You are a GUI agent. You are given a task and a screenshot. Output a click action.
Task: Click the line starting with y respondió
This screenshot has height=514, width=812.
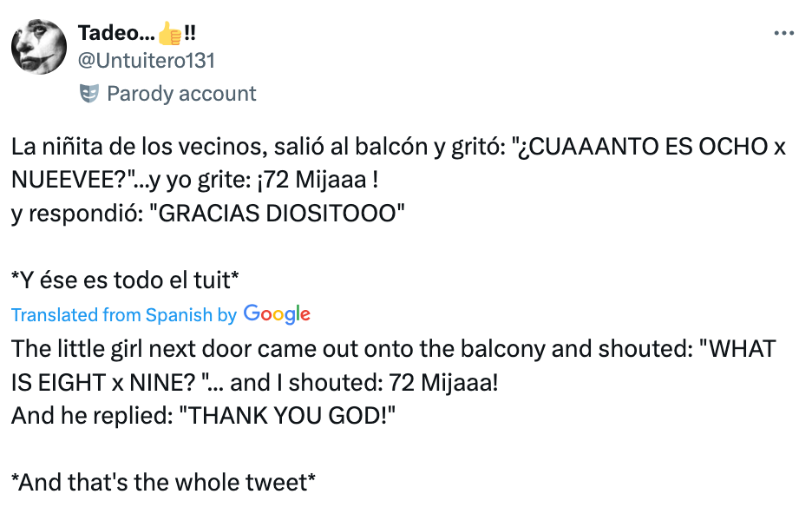coord(208,214)
